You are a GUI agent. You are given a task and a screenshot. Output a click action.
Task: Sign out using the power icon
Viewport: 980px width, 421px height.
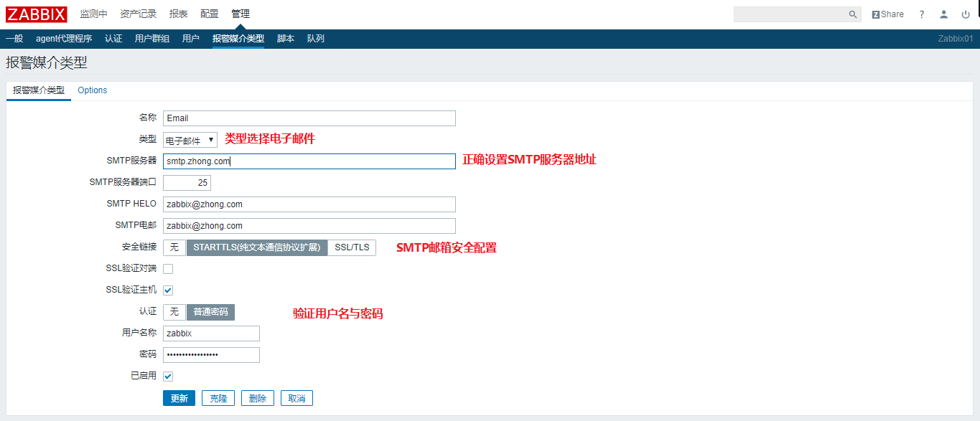coord(966,14)
